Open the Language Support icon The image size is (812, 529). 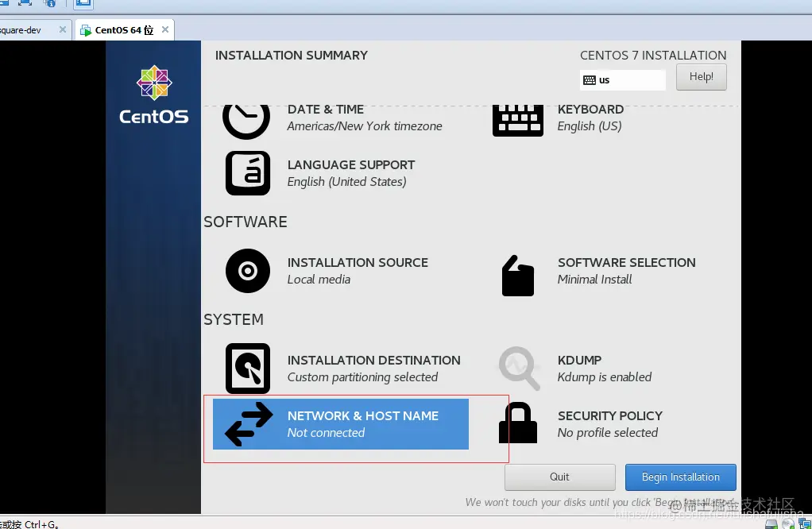(x=248, y=173)
